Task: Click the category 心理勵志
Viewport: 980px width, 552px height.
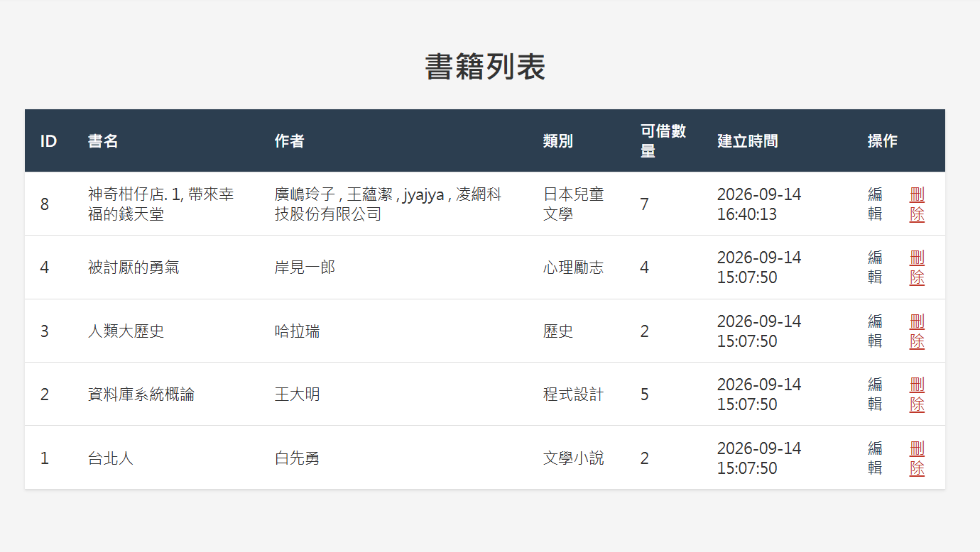Action: 574,267
